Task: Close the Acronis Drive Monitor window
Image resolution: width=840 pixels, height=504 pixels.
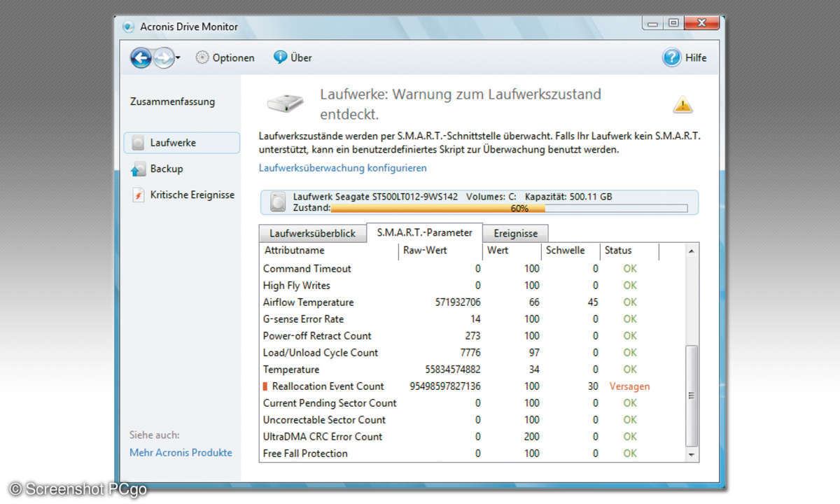Action: pos(701,24)
